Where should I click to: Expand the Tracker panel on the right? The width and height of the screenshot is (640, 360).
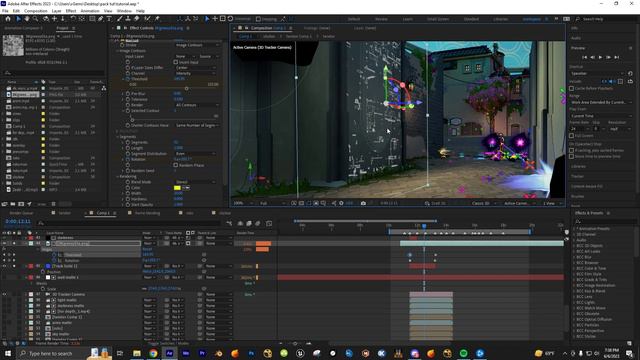[577, 176]
